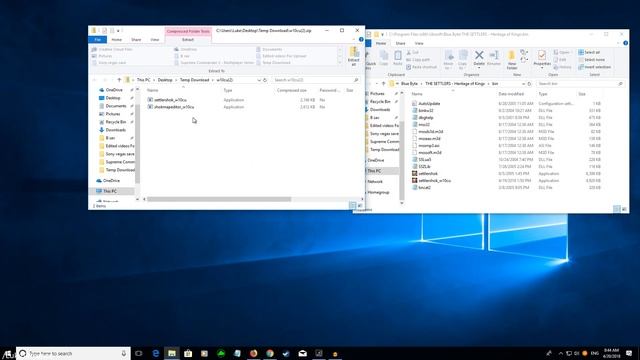Show hidden system tray icons
640x360 pixels.
(560, 353)
